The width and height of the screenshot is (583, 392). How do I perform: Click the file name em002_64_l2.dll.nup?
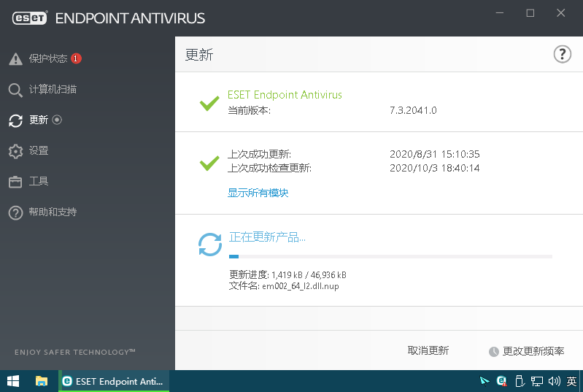301,286
